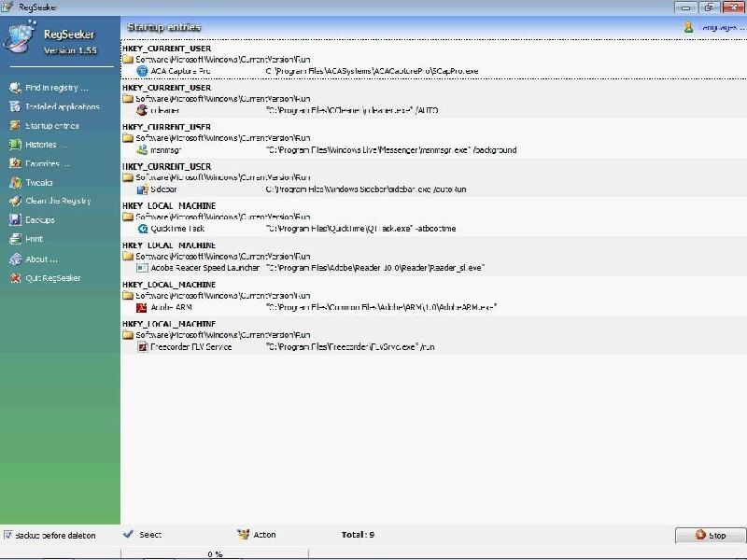The width and height of the screenshot is (747, 560).
Task: Click the Action label in bottom bar
Action: [264, 535]
